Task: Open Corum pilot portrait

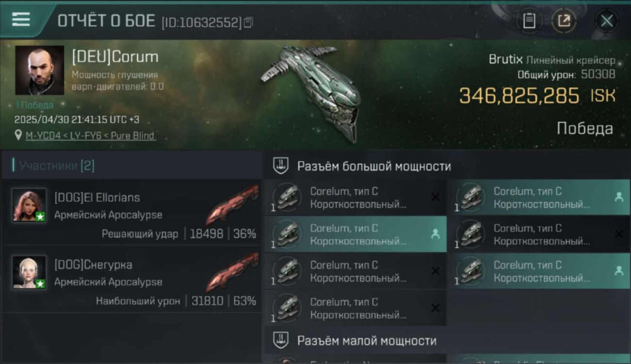Action: (40, 70)
